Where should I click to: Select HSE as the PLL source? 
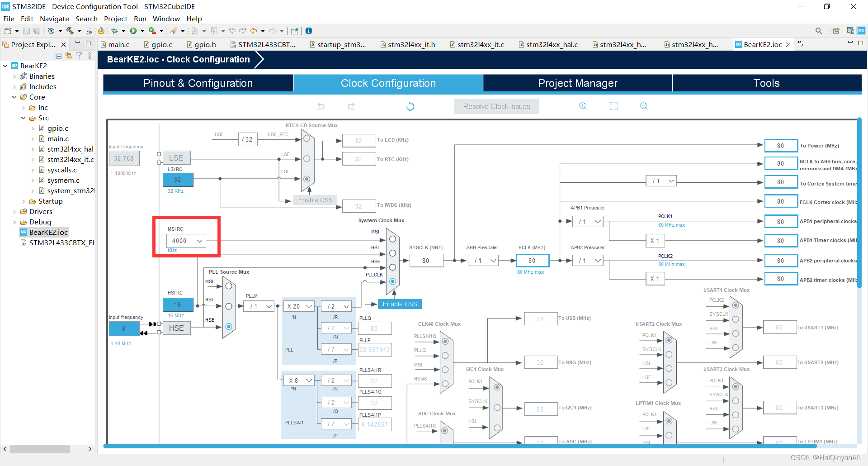point(229,326)
